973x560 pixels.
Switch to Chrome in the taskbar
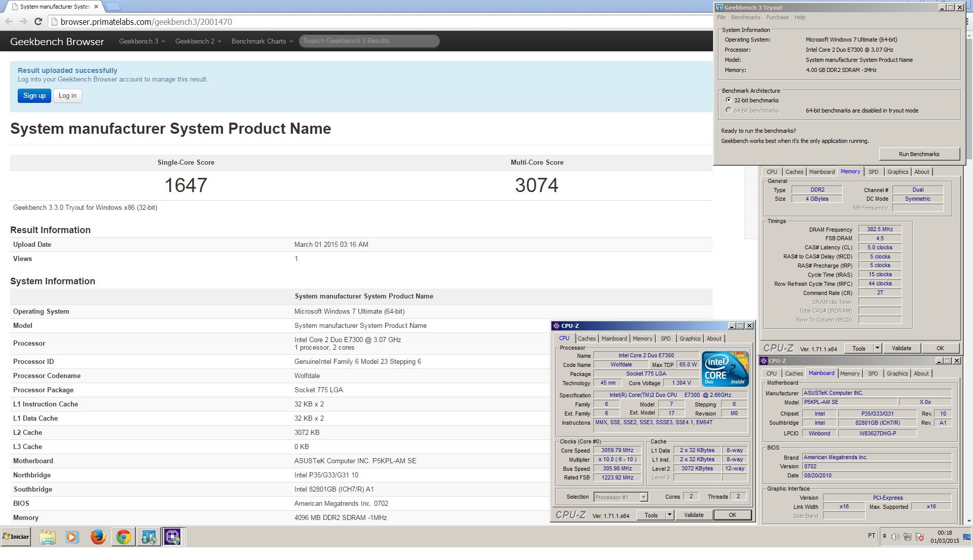(x=123, y=537)
